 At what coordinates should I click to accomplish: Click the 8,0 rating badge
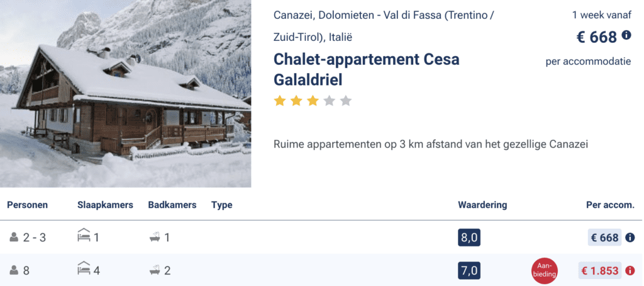tap(470, 237)
